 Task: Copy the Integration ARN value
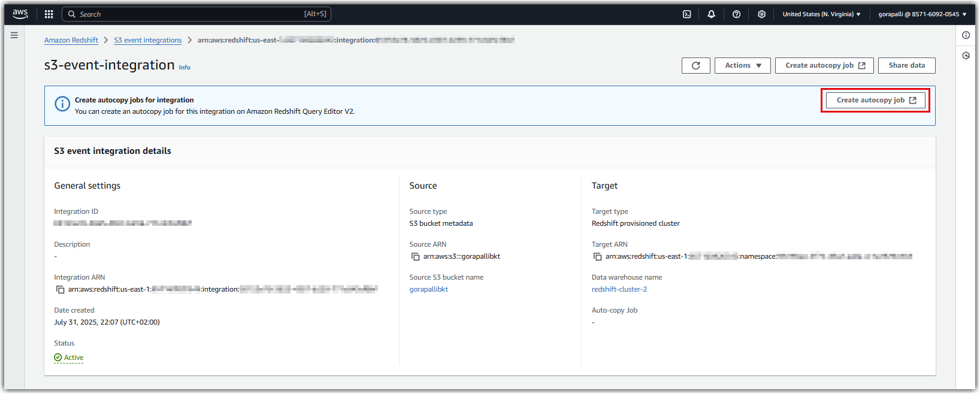pos(61,290)
